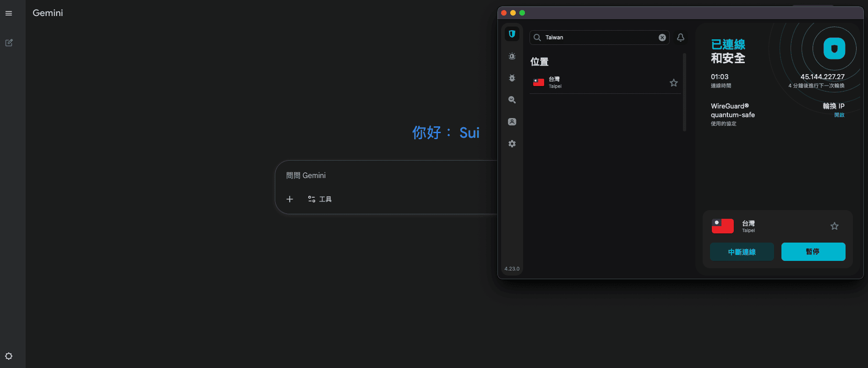868x368 pixels.
Task: Click the 4.23.0 version label
Action: [x=512, y=269]
